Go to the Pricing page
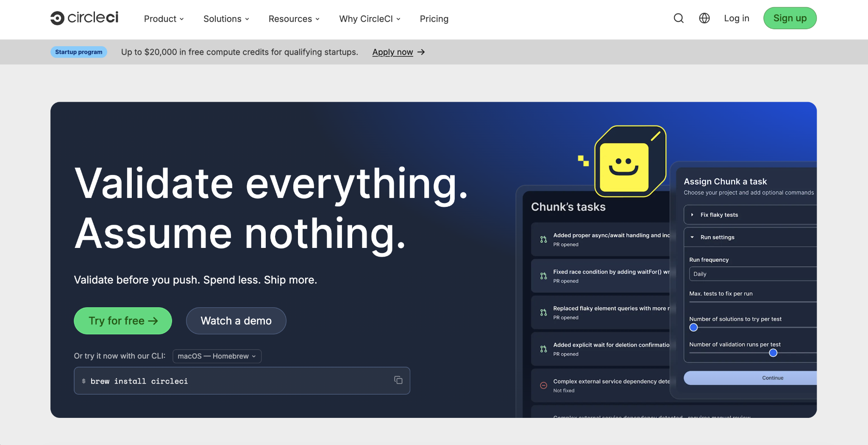Image resolution: width=868 pixels, height=445 pixels. coord(434,19)
